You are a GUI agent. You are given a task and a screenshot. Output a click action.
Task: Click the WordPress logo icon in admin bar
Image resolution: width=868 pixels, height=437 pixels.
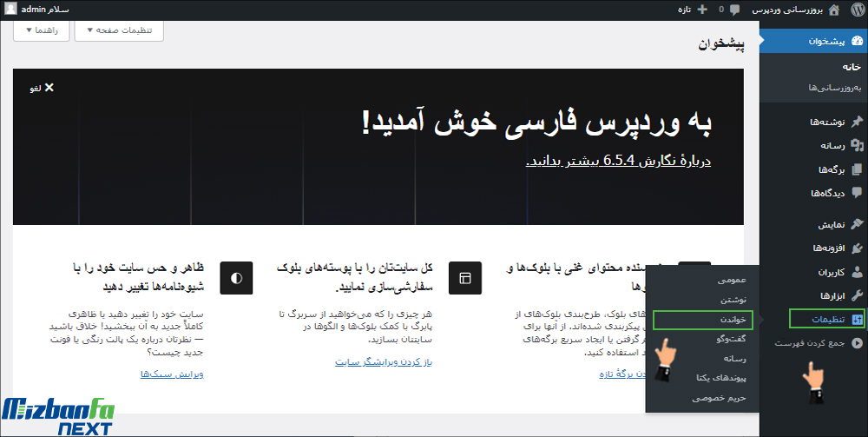[x=856, y=10]
